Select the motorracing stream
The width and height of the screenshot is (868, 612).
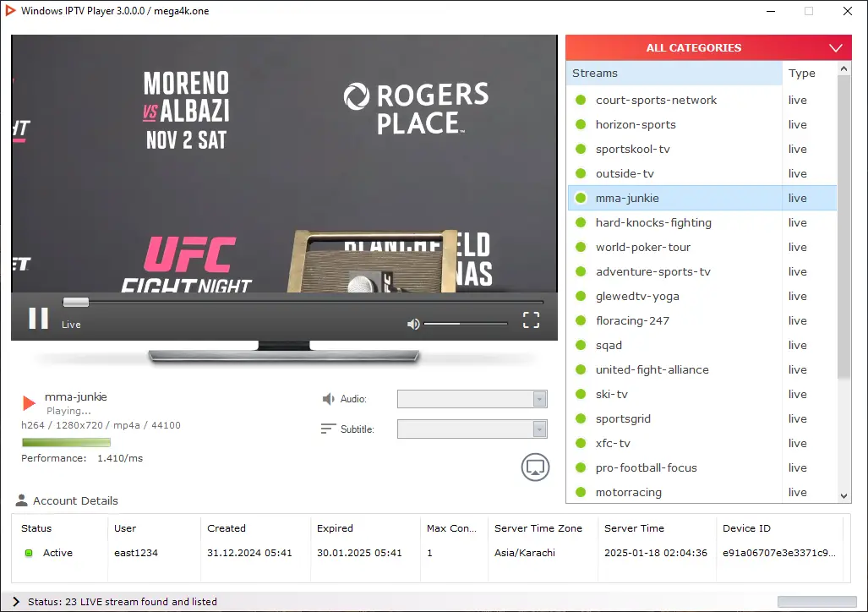coord(702,492)
